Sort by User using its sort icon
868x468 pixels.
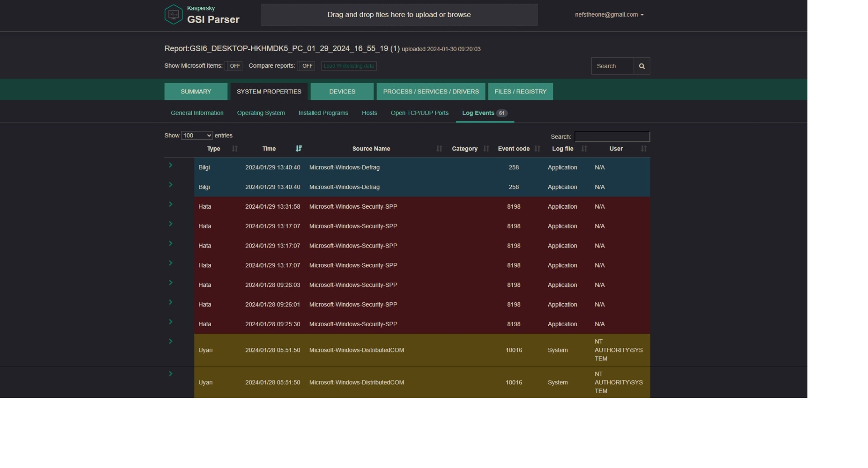(x=644, y=149)
